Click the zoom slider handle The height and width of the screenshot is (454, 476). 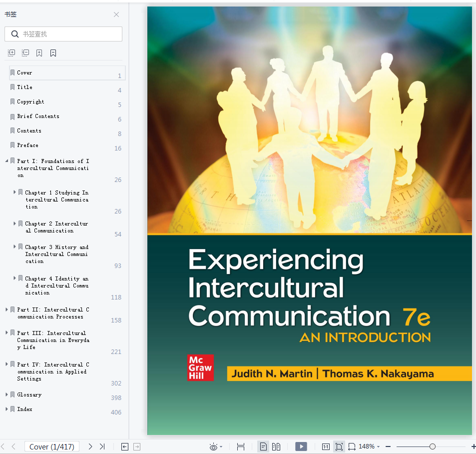[x=433, y=446]
